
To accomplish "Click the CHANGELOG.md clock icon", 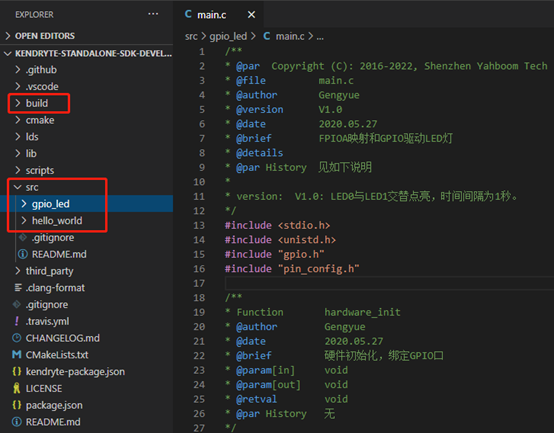I will point(17,338).
